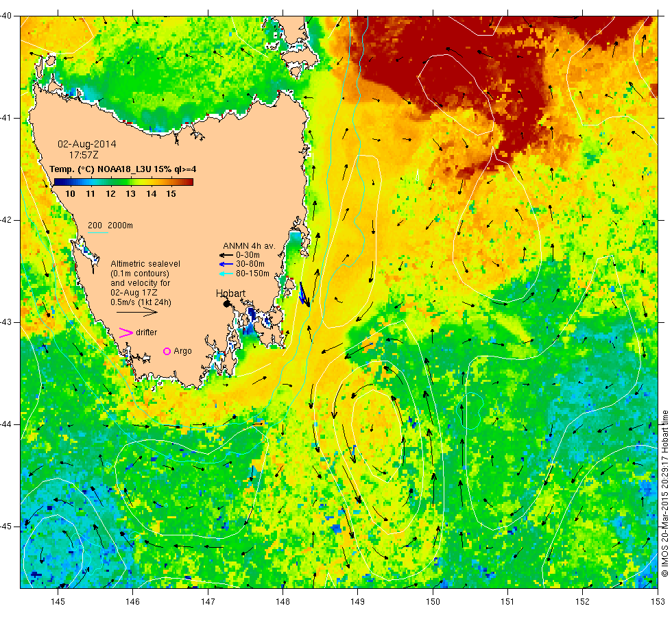This screenshot has height=617, width=672.
Task: Click the '02-Aug 17Z' text line
Action: coord(134,293)
